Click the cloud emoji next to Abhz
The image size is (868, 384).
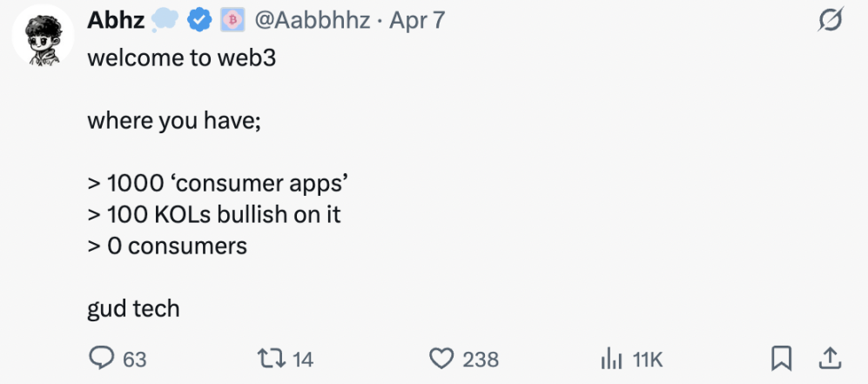click(x=167, y=21)
